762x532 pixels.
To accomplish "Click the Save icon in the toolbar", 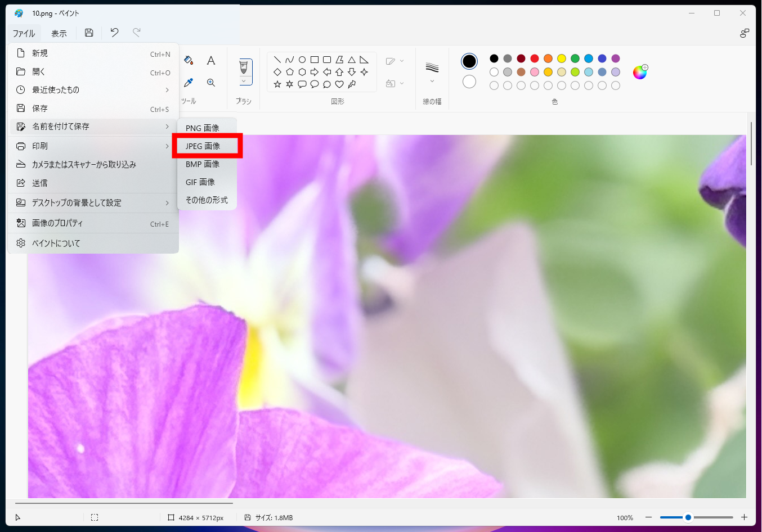I will point(88,33).
